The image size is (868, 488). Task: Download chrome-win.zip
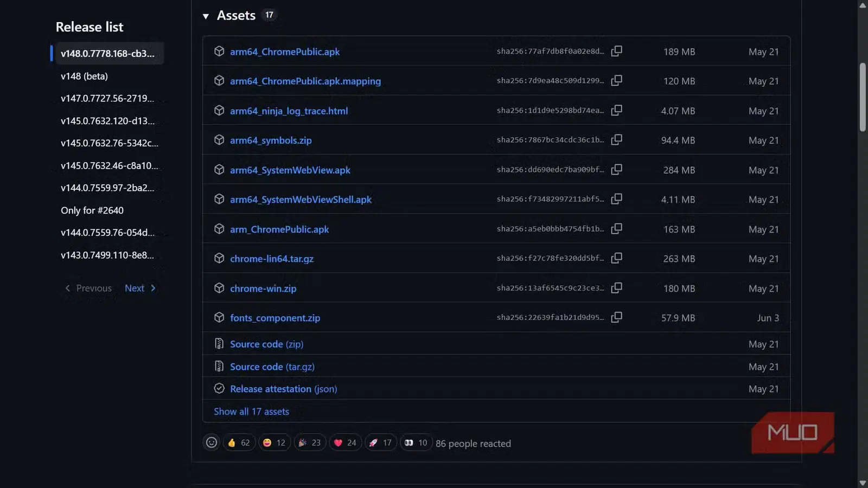tap(263, 288)
